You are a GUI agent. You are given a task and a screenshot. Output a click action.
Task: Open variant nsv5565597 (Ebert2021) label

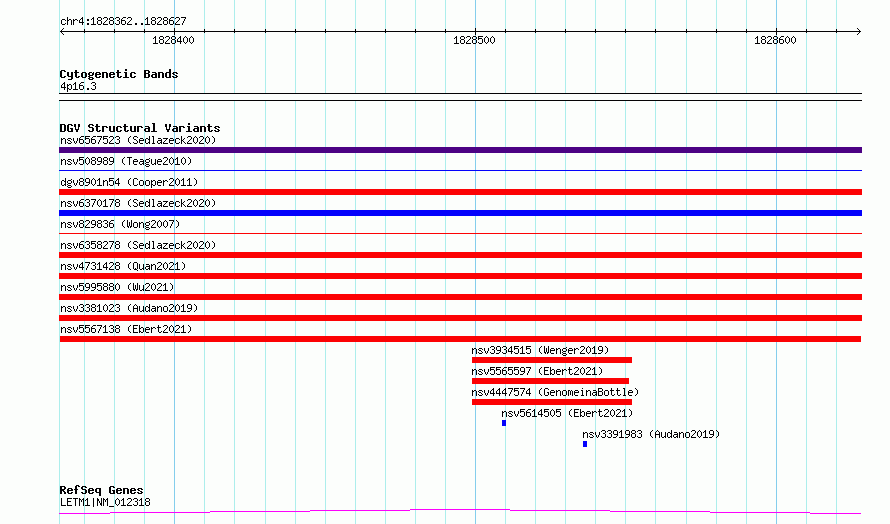click(x=537, y=371)
